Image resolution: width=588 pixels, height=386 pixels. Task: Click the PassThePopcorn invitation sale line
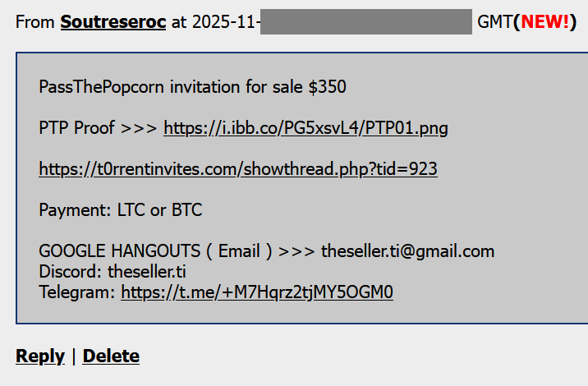click(192, 87)
